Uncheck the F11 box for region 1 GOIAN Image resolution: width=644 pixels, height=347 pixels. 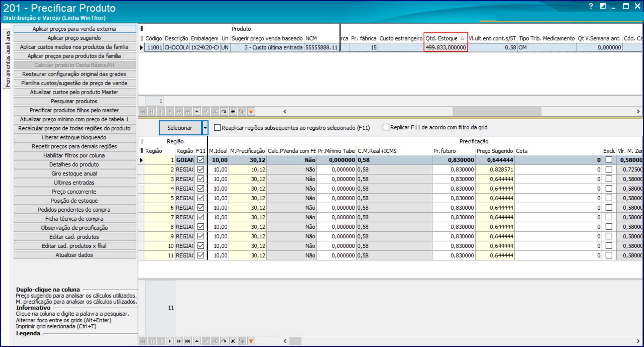[x=201, y=160]
